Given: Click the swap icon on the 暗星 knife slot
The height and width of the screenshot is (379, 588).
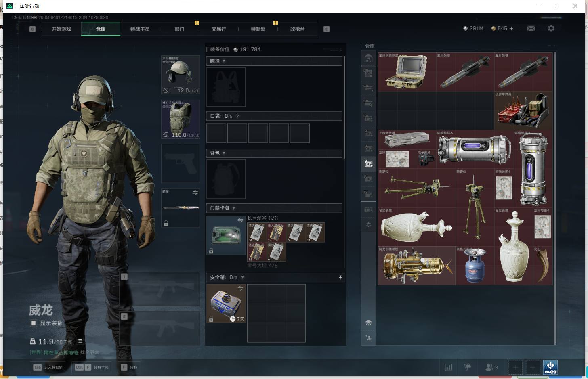Looking at the screenshot, I should (195, 193).
